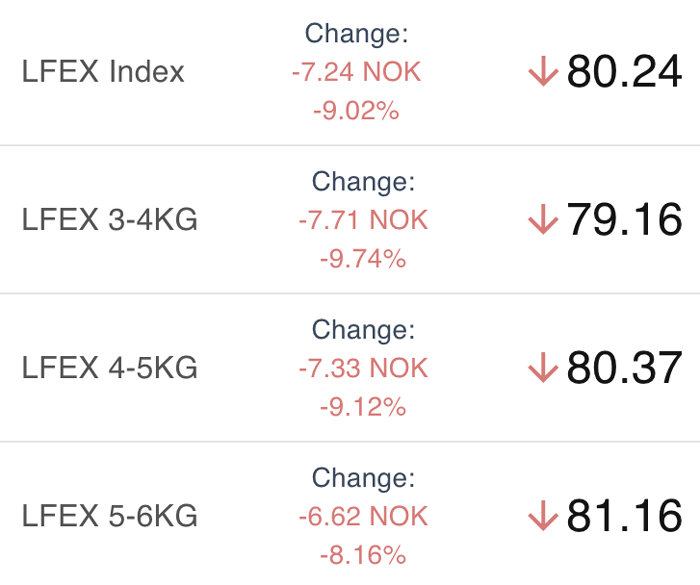Screen dimensions: 700x585
Task: Select the LFEX 4-5KG label
Action: [109, 368]
